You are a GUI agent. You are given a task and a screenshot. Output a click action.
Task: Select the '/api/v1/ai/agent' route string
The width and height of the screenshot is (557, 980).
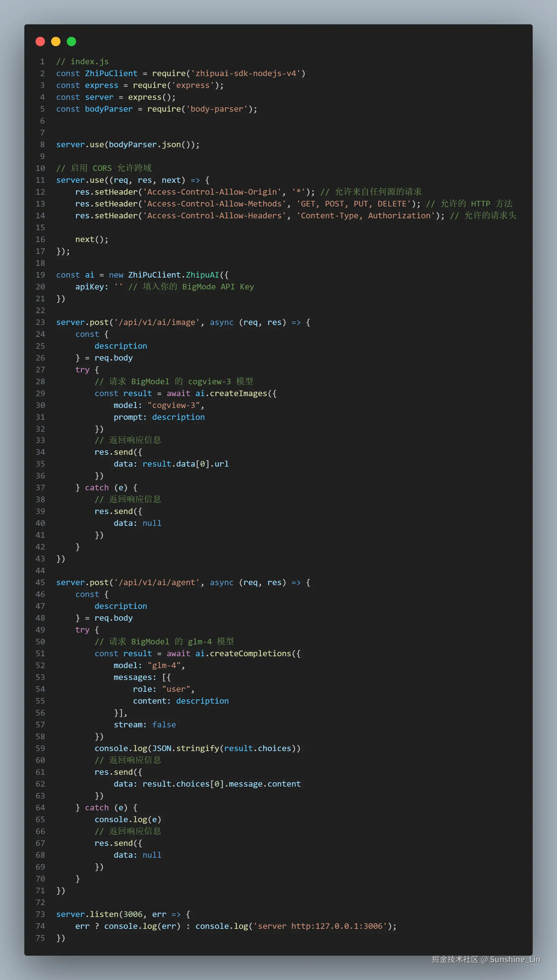[x=157, y=583]
